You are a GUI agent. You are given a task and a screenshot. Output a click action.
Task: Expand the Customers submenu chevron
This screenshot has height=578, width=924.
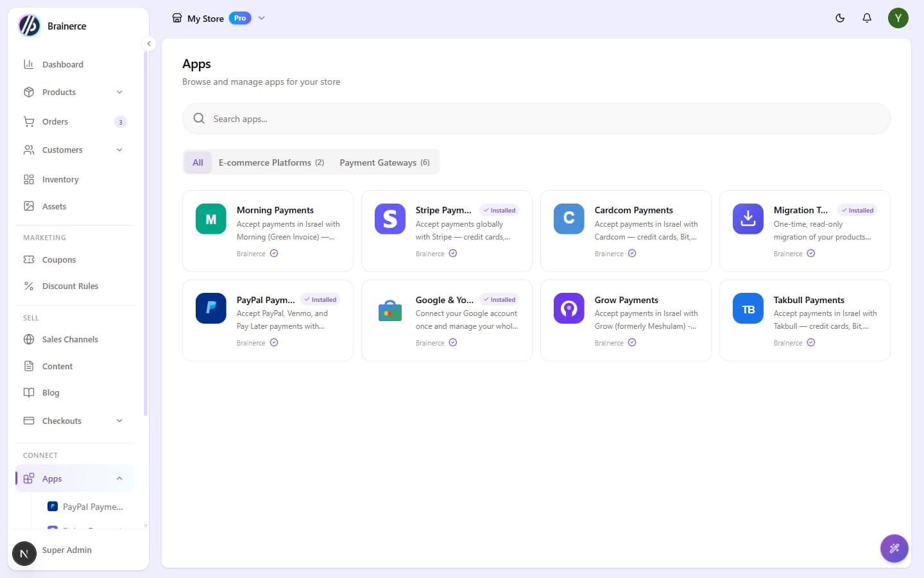tap(119, 150)
